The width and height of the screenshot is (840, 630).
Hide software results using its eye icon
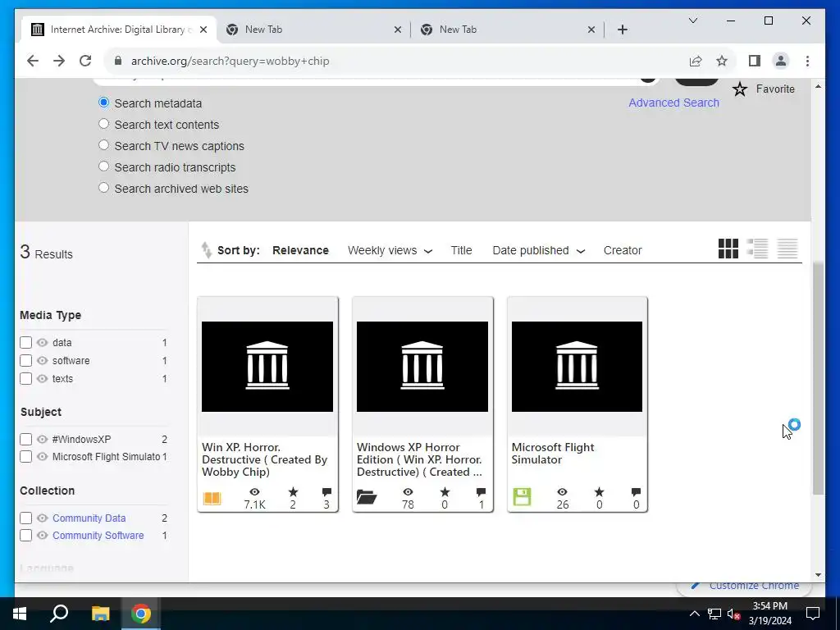click(43, 361)
